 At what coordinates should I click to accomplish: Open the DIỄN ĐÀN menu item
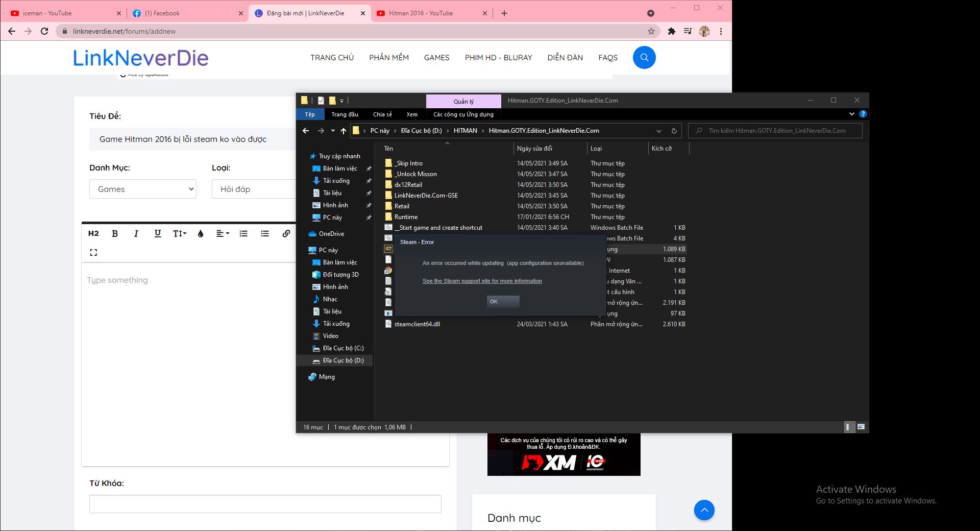pos(565,58)
